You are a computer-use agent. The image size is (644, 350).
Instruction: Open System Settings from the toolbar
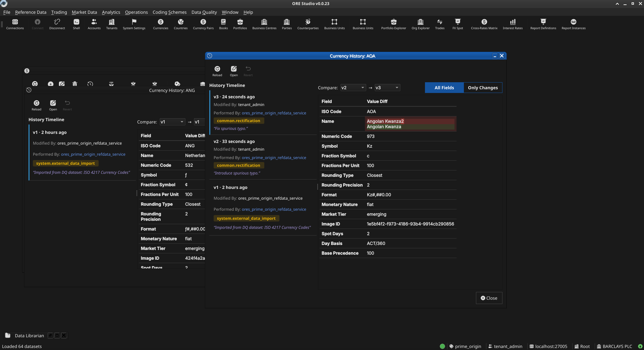134,24
